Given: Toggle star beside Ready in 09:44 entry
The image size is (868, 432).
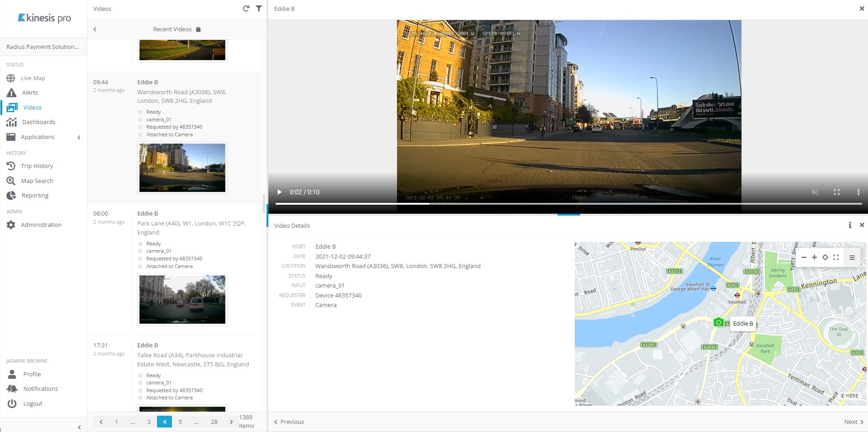Looking at the screenshot, I should coord(140,112).
